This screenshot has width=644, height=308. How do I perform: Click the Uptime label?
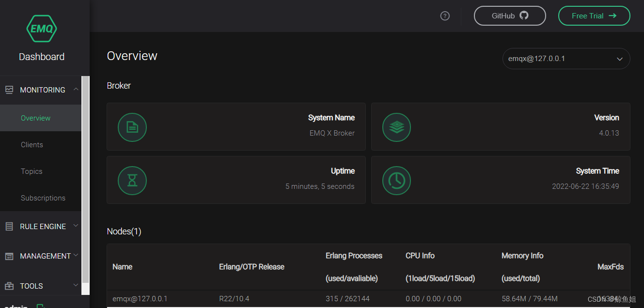[x=343, y=171]
